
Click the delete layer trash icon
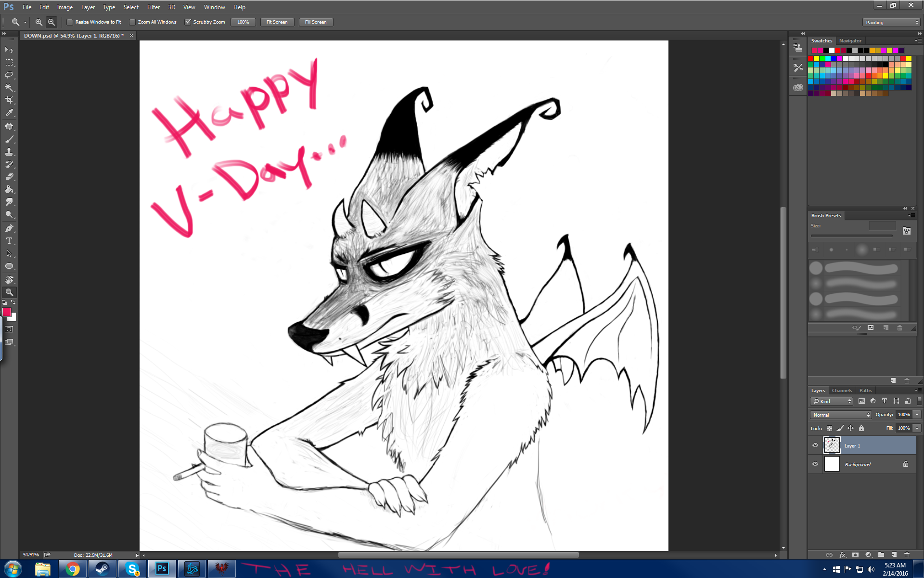point(907,555)
